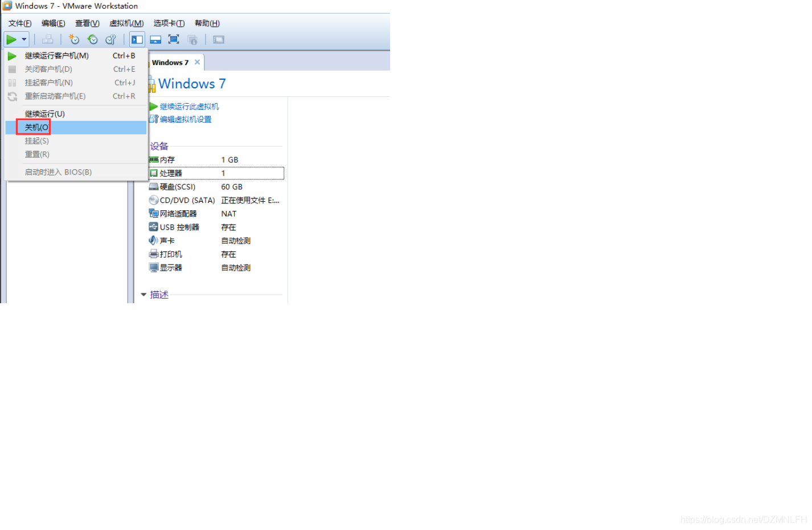
Task: Choose 重置(R) from the power menu
Action: [x=76, y=154]
